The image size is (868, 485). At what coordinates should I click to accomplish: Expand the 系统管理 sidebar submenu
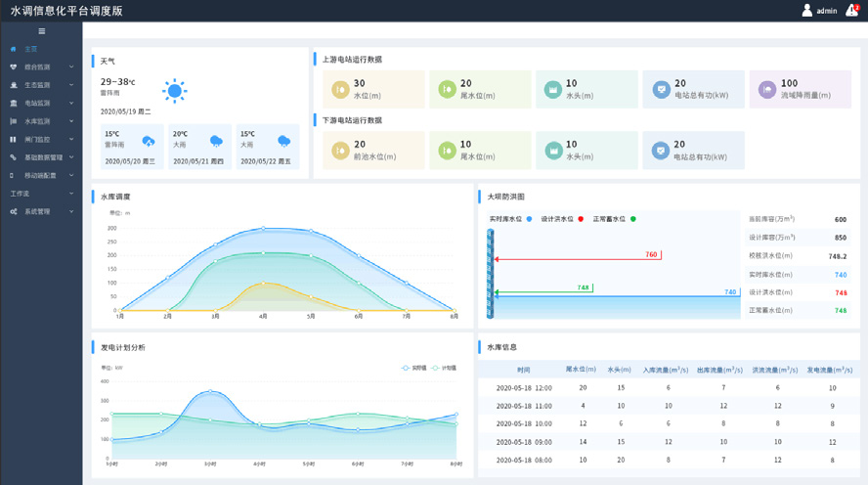tap(41, 211)
